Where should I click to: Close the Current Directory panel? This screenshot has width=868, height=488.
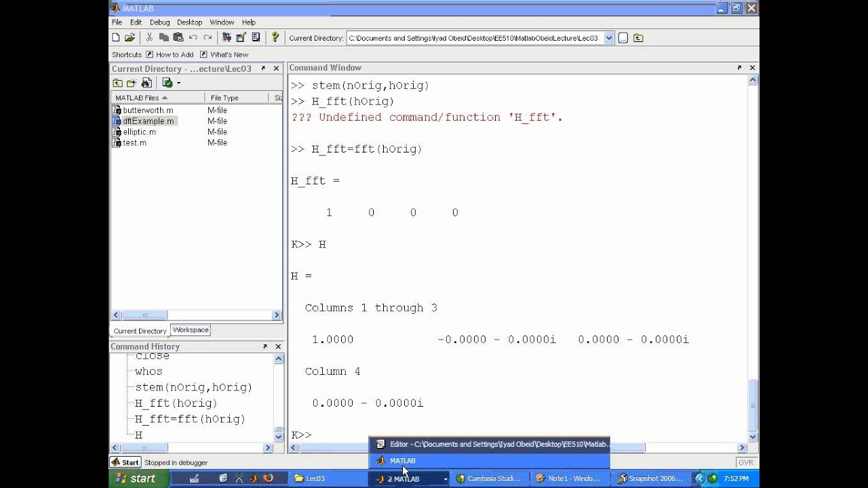[x=277, y=68]
